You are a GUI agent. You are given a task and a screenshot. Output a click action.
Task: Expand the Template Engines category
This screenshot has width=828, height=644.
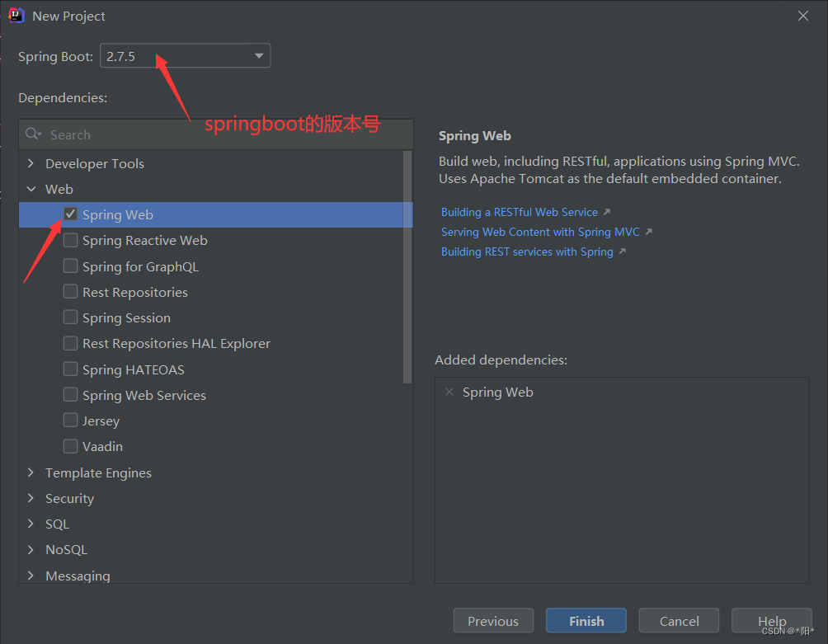click(31, 472)
